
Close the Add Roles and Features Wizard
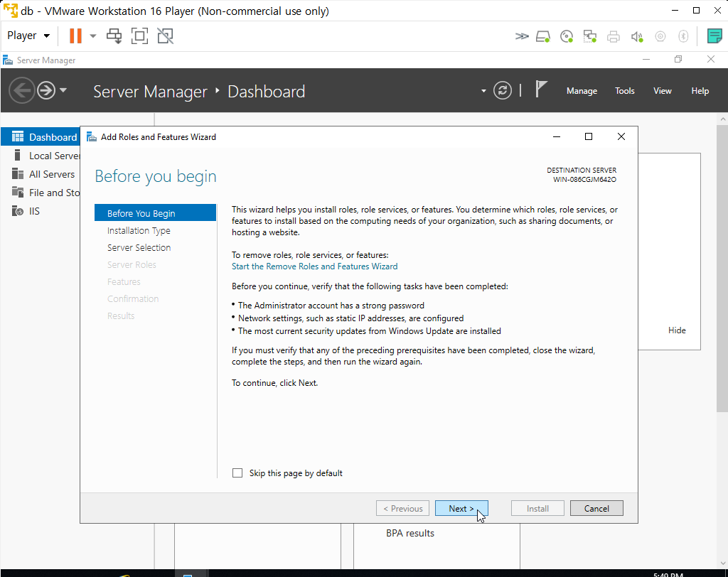click(621, 136)
